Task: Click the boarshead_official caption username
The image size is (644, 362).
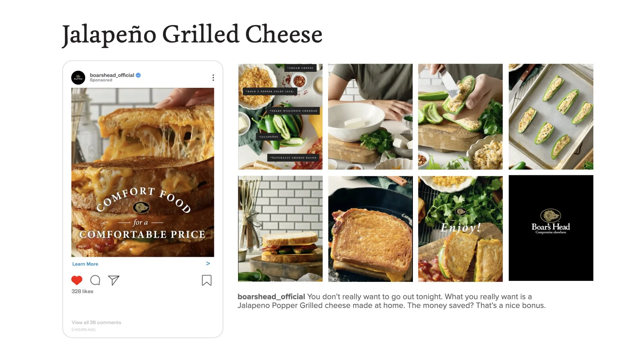Action: point(271,297)
